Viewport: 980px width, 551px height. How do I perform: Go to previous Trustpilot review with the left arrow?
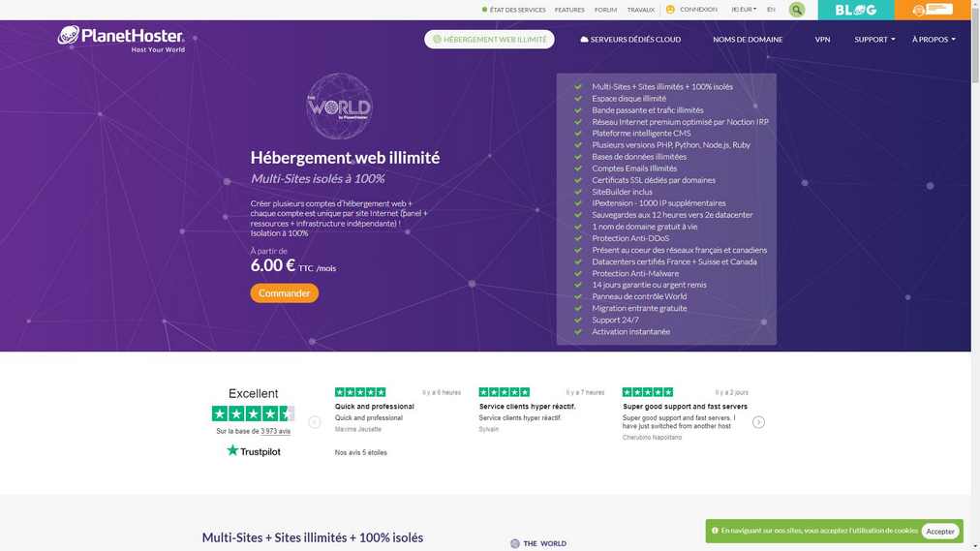315,422
